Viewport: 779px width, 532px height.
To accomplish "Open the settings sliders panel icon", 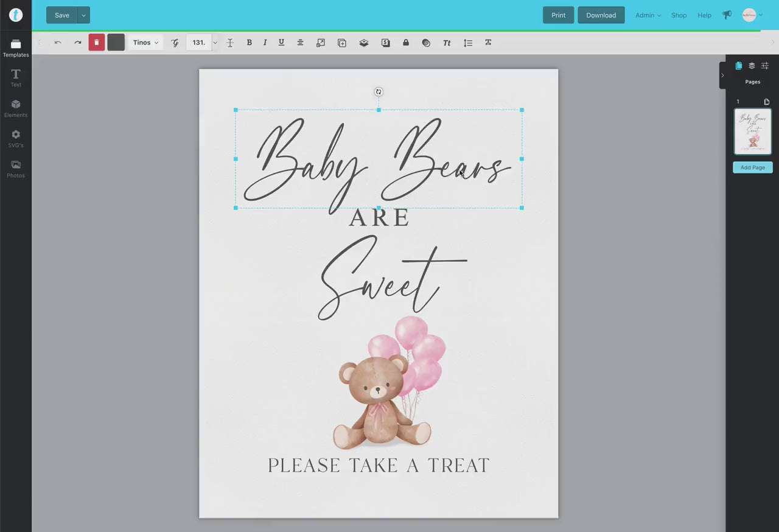I will click(x=765, y=66).
